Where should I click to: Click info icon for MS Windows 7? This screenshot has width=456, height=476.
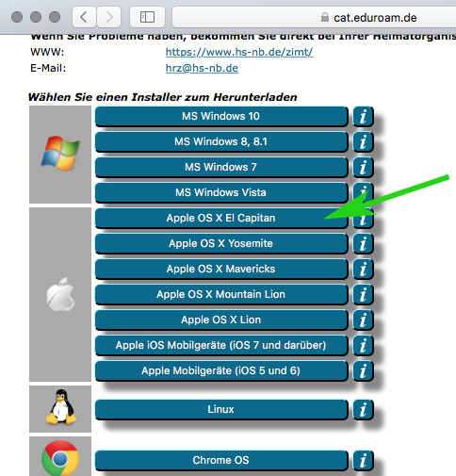363,168
